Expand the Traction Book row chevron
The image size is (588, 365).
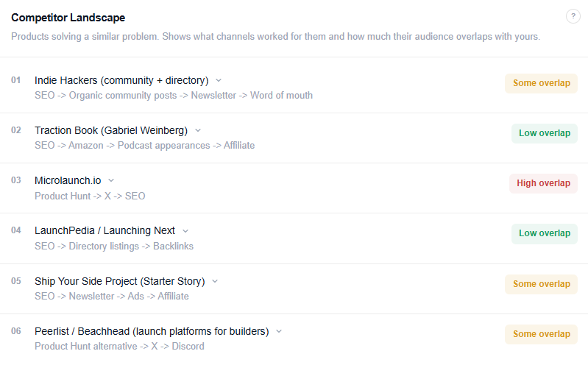[x=198, y=130]
